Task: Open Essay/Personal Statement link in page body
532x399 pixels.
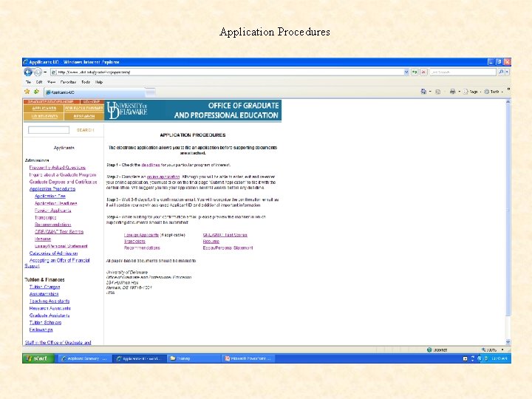Action: point(228,248)
